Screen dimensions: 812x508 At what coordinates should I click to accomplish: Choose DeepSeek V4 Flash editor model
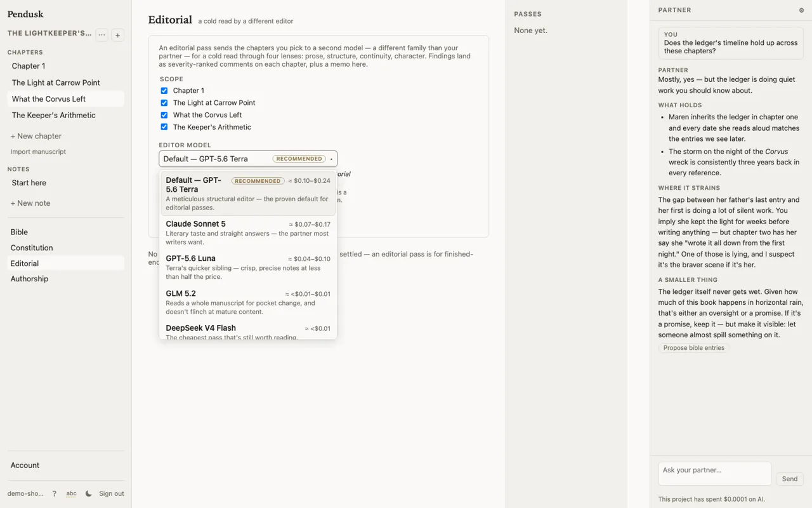pyautogui.click(x=248, y=331)
